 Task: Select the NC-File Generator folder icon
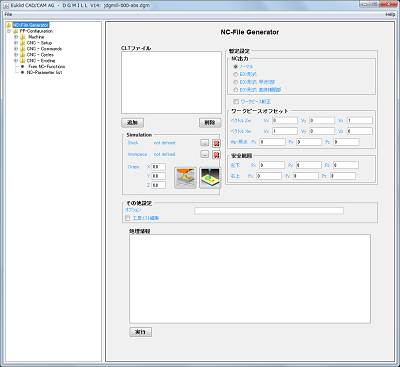click(9, 25)
